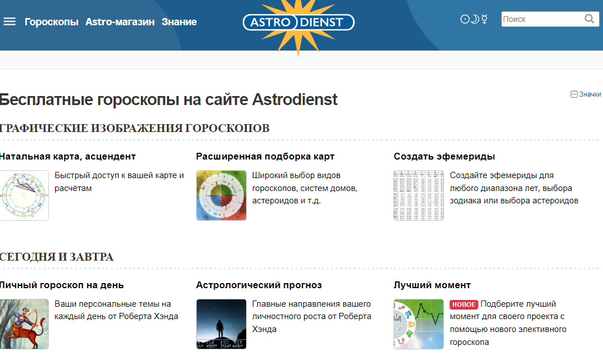The width and height of the screenshot is (603, 364).
Task: Open the Гороскопы menu
Action: 52,22
